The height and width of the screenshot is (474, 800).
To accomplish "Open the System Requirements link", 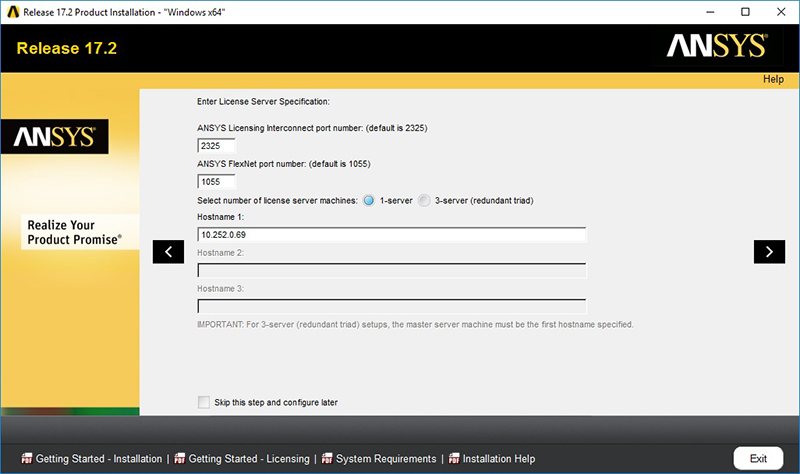I will coord(386,459).
